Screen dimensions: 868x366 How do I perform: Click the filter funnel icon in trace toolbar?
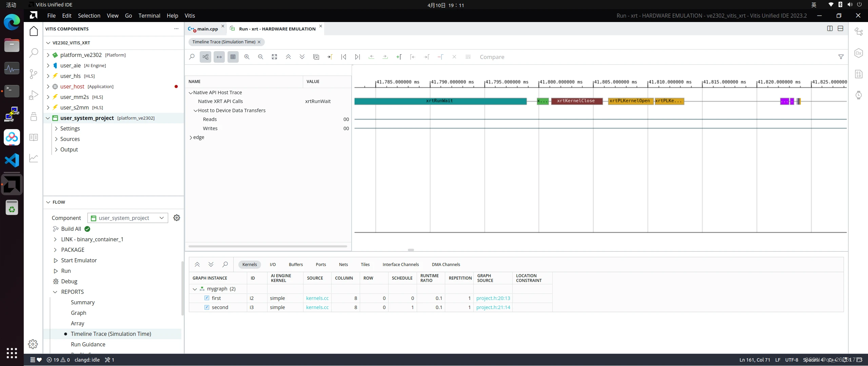click(841, 57)
